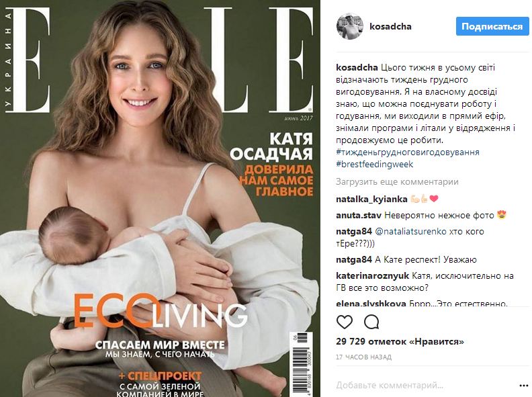Viewport: 532px width, 397px height.
Task: Open kosadcha username in the caption
Action: pos(357,68)
